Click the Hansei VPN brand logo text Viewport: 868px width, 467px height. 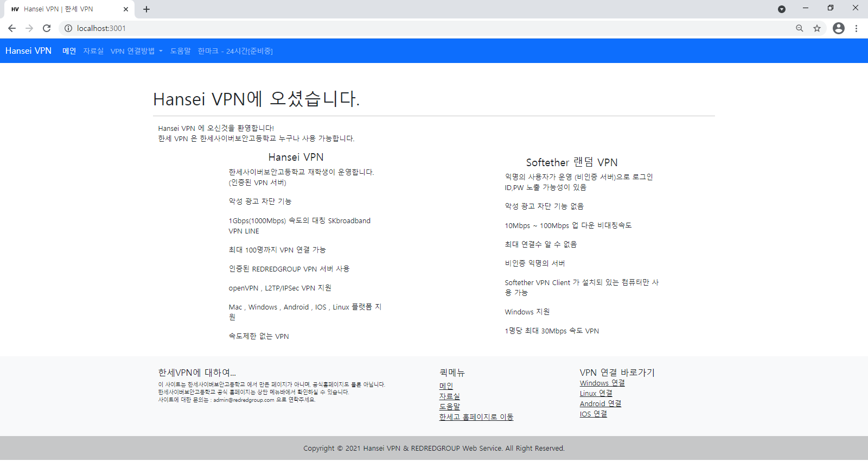[x=28, y=51]
